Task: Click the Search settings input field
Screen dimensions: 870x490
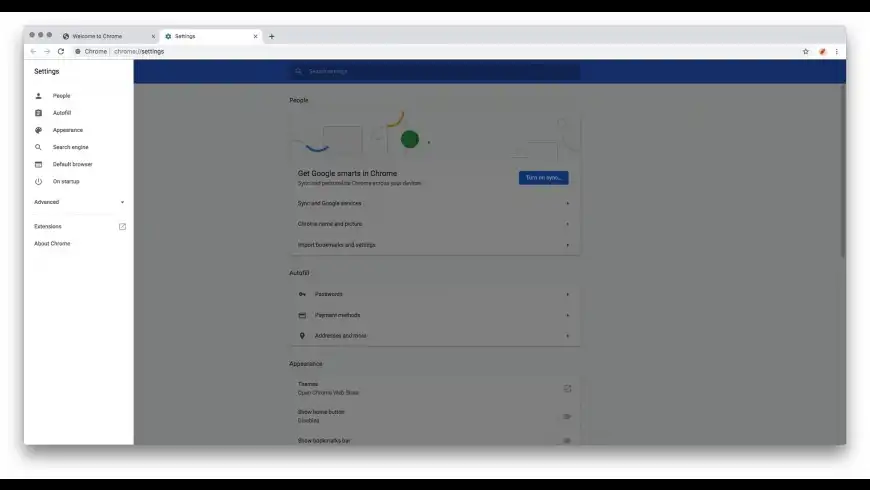Action: pyautogui.click(x=435, y=71)
